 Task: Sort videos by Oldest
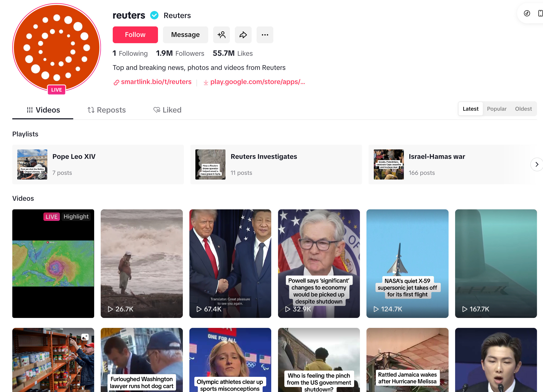(x=523, y=109)
